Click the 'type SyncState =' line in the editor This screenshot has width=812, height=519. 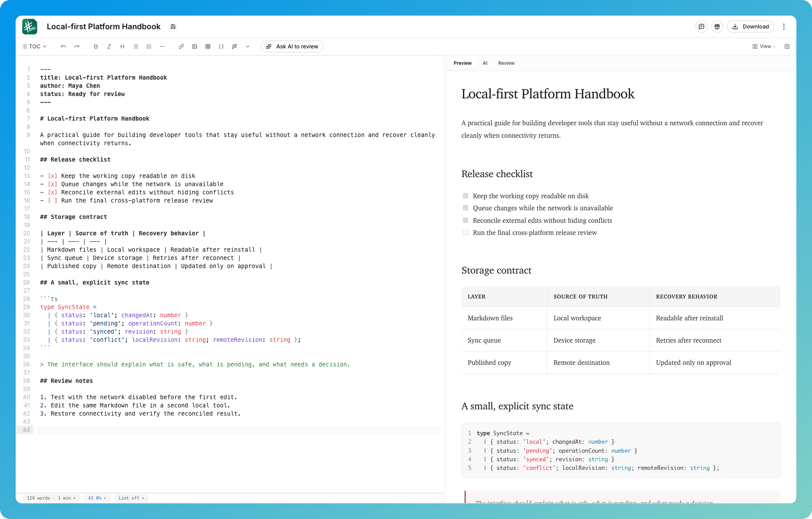pos(68,307)
